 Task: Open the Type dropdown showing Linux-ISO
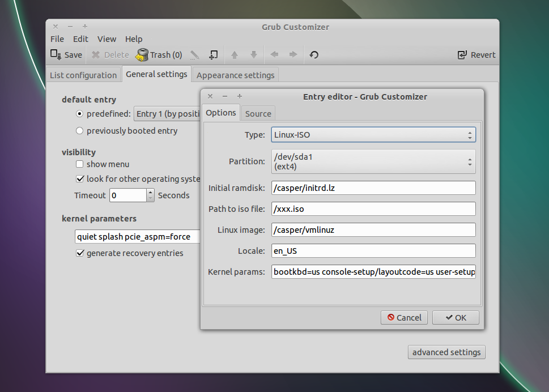click(x=373, y=135)
